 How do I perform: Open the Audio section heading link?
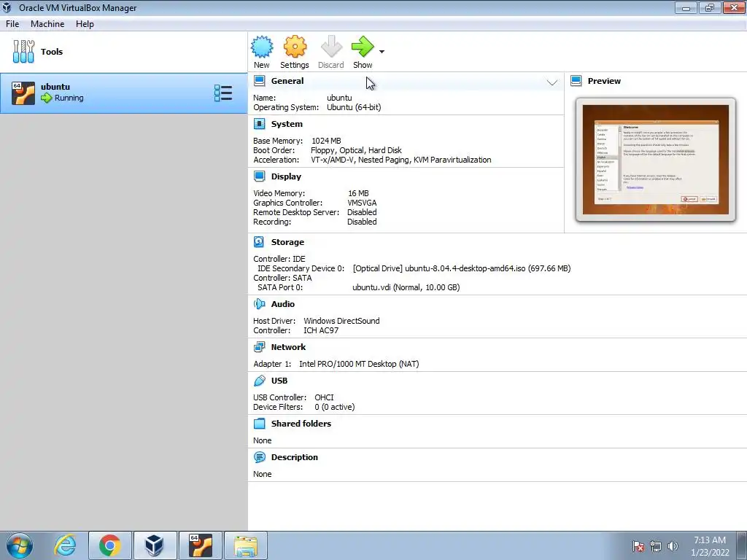[283, 304]
